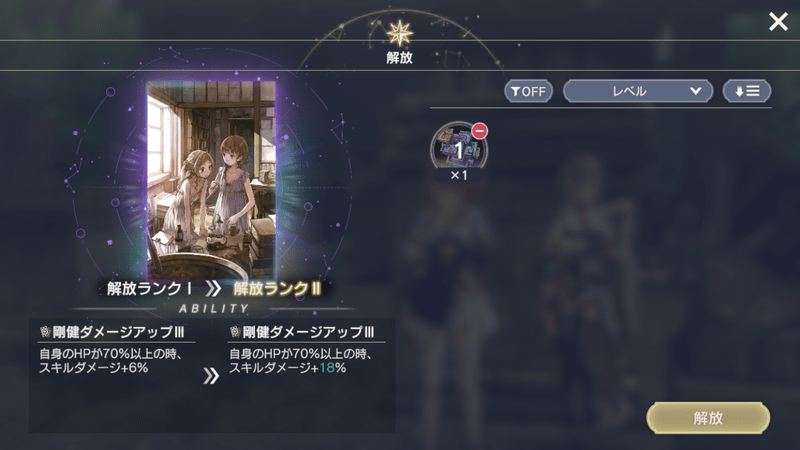Tap the 解放 header title text
The width and height of the screenshot is (800, 450).
pyautogui.click(x=399, y=58)
